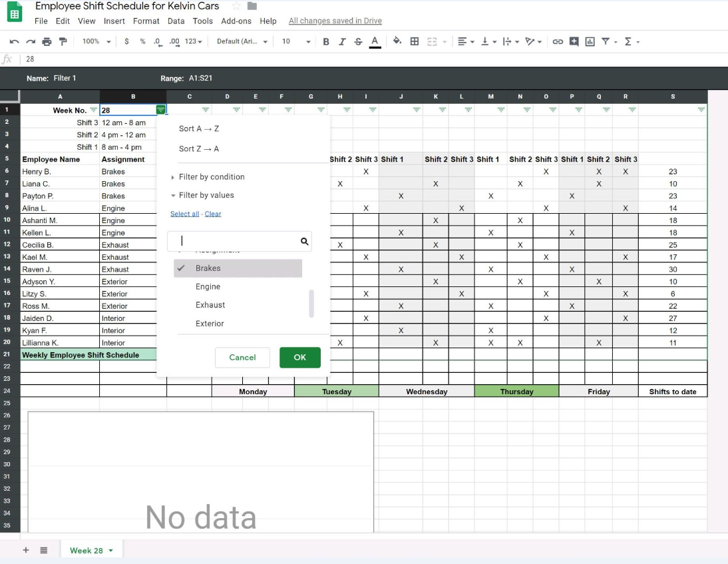The image size is (728, 564).
Task: Click the active green filter icon in cell B1
Action: tap(160, 110)
